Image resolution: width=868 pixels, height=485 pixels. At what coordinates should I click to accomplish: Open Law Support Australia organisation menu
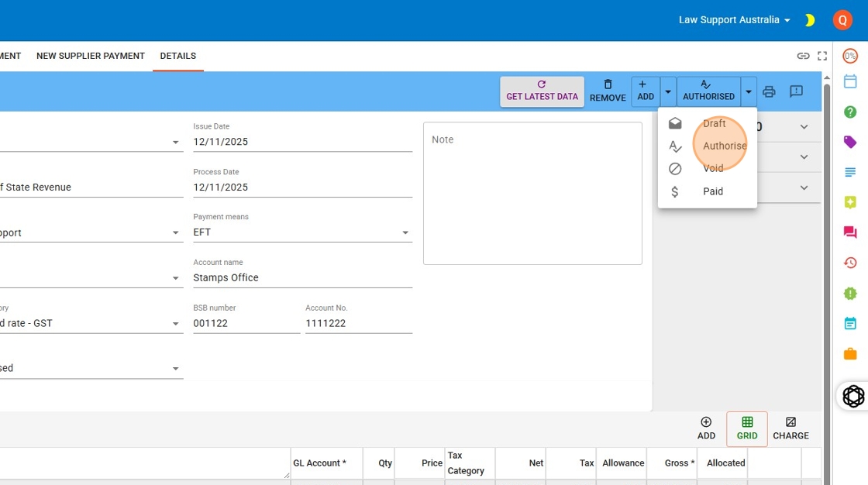click(x=734, y=20)
